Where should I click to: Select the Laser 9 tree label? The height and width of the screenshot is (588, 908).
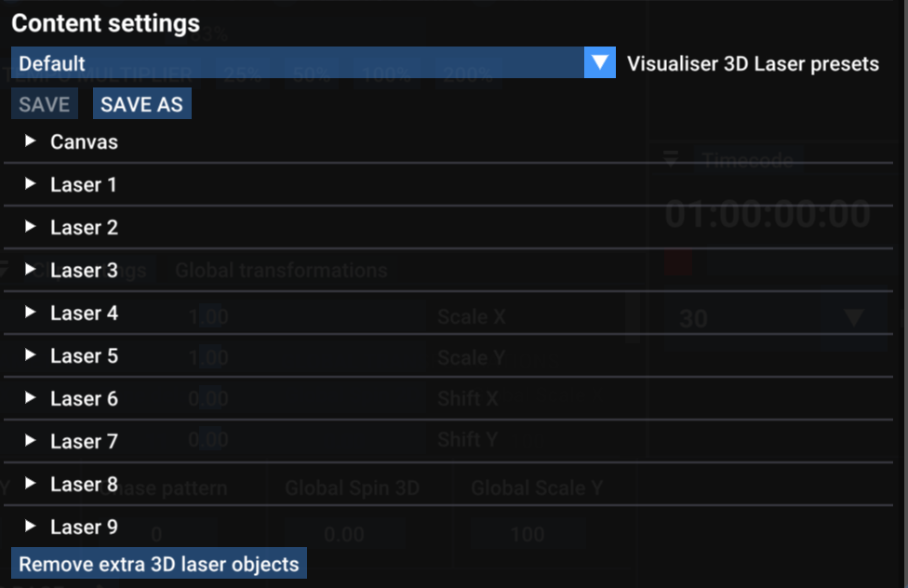(84, 528)
